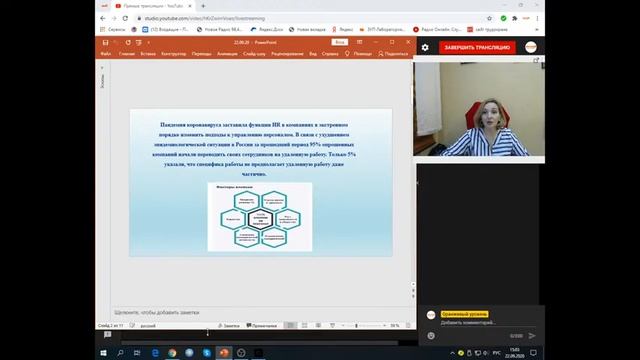Click the русский language indicator
Screen dimensions: 640x360
coord(148,326)
